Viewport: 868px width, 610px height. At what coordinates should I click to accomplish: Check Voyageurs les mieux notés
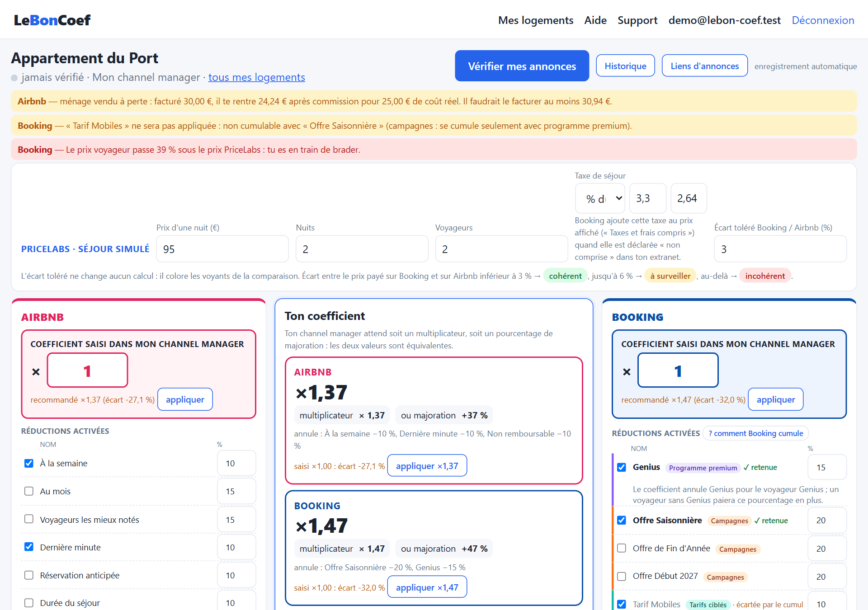pyautogui.click(x=29, y=519)
